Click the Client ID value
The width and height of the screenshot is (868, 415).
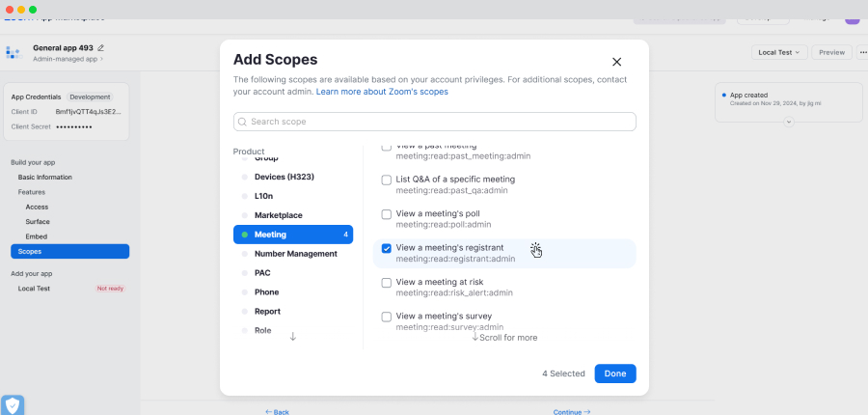(x=89, y=112)
